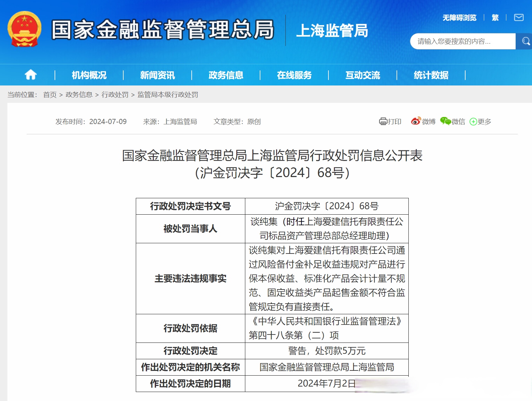Click the 国家金融监督管理总局上海监管局 table cell
This screenshot has height=401, width=532.
point(327,367)
